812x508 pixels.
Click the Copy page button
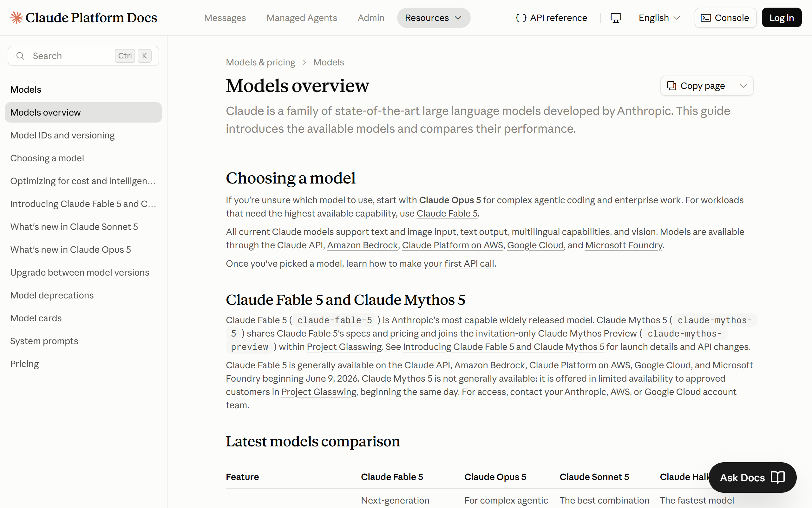697,86
